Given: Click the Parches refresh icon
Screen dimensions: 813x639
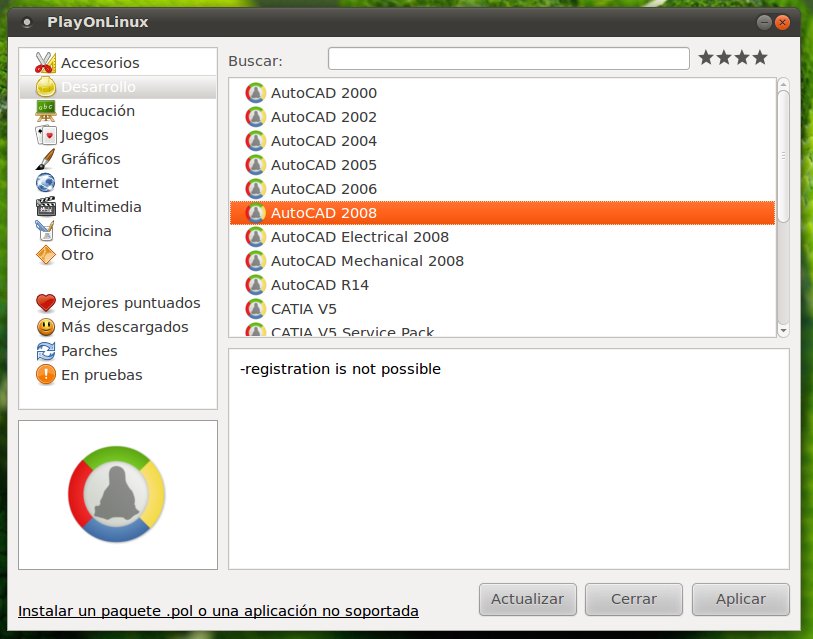Looking at the screenshot, I should pyautogui.click(x=46, y=351).
